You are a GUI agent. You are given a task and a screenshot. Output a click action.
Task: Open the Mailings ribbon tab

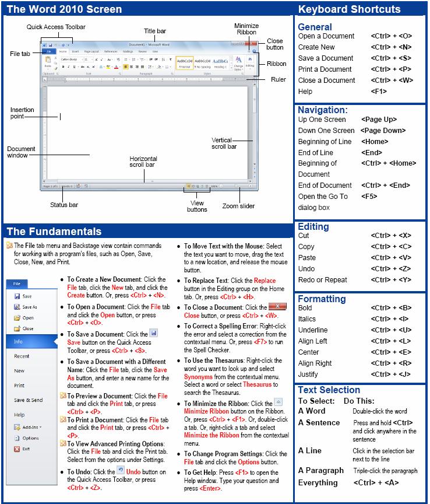128,51
